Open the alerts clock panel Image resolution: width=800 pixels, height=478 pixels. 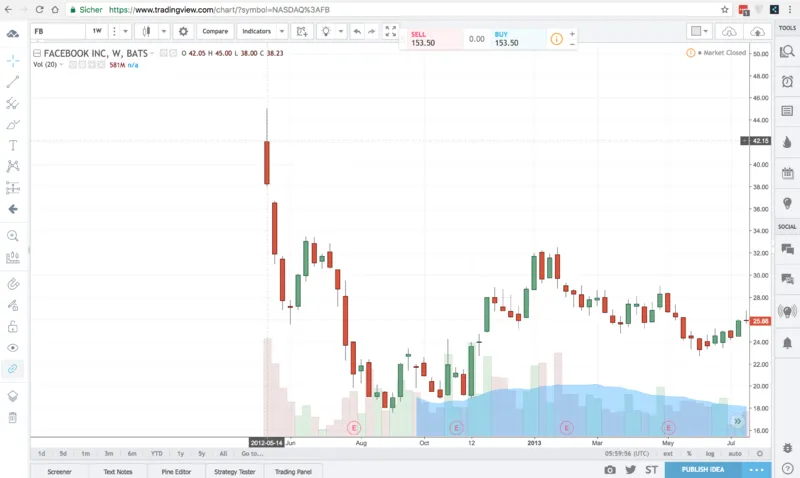click(787, 81)
